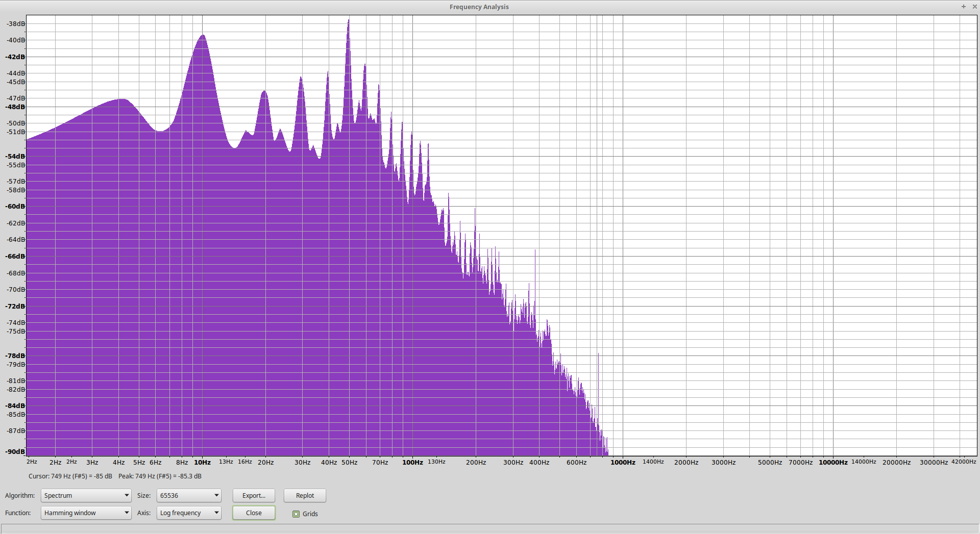
Task: Click the 1000Hz label on frequency axis
Action: tap(623, 462)
